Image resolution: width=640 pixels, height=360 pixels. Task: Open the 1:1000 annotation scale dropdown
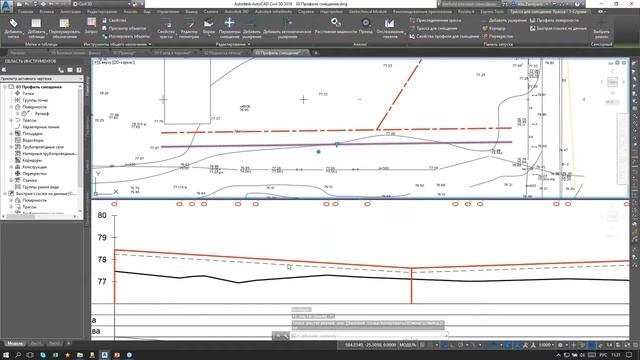(x=547, y=345)
